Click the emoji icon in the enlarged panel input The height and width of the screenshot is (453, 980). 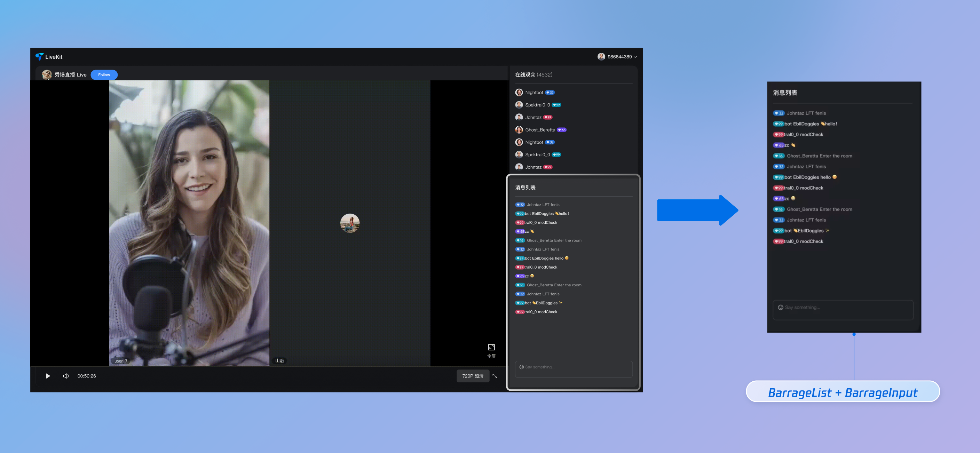point(780,307)
